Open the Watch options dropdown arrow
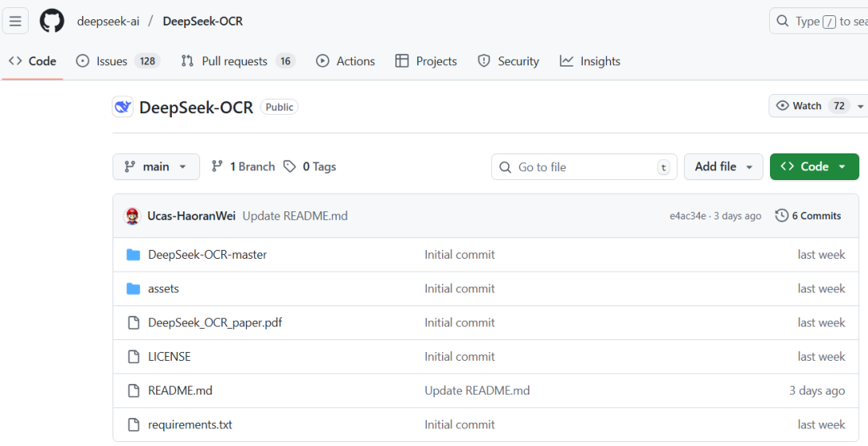The height and width of the screenshot is (446, 868). tap(861, 106)
